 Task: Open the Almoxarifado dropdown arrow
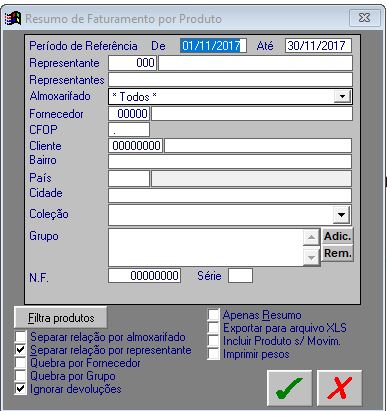pyautogui.click(x=342, y=97)
